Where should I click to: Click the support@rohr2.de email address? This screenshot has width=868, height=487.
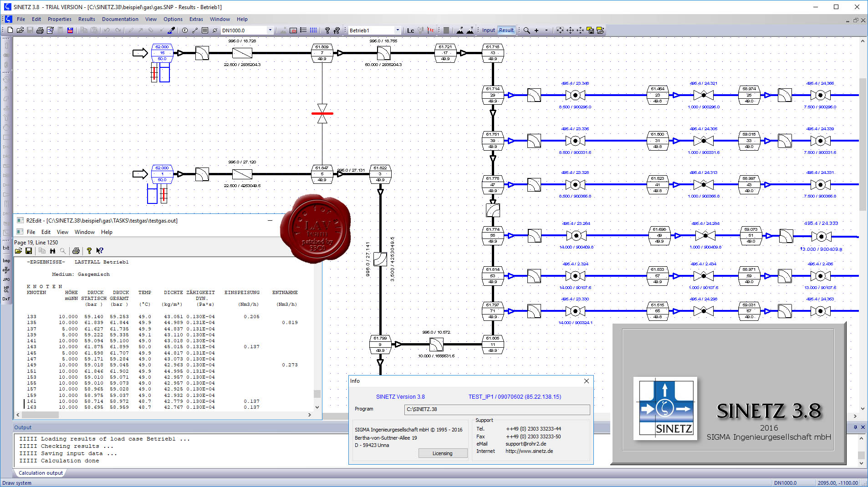[x=526, y=444]
